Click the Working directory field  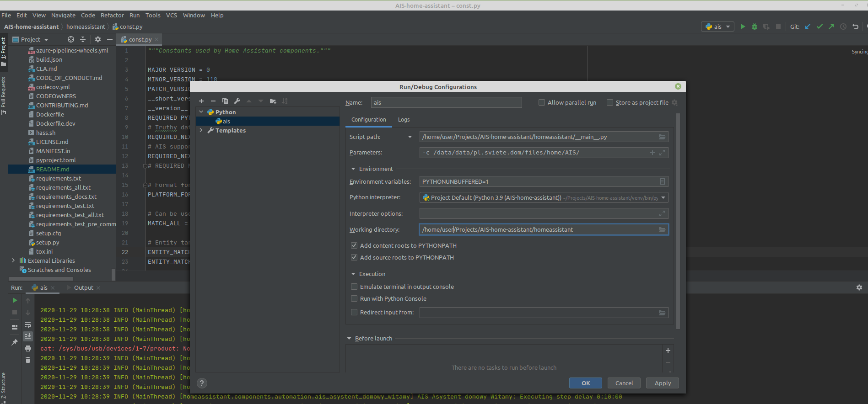click(x=544, y=229)
